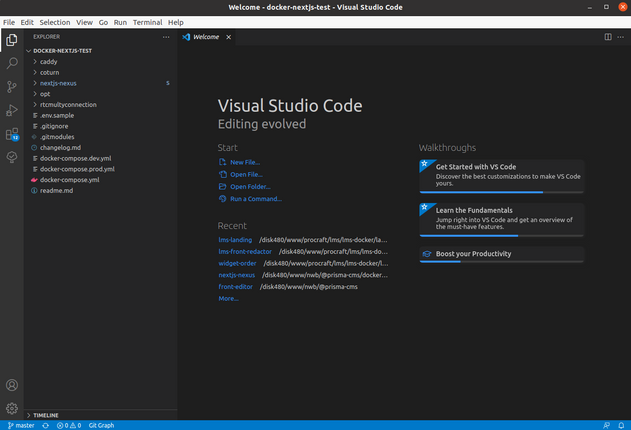This screenshot has height=430, width=631.
Task: Open recent project nextjs-nexus
Action: pyautogui.click(x=237, y=275)
